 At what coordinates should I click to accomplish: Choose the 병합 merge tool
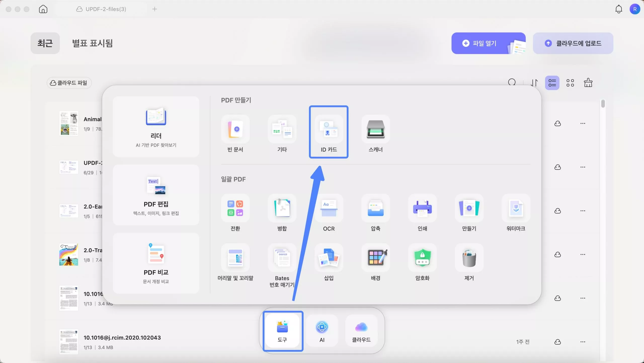pos(282,208)
